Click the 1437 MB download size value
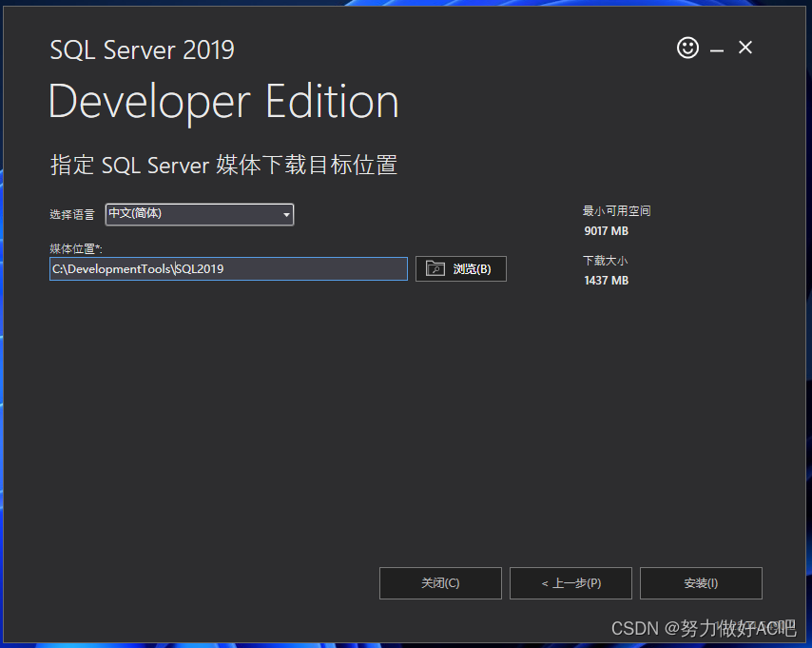 [606, 281]
